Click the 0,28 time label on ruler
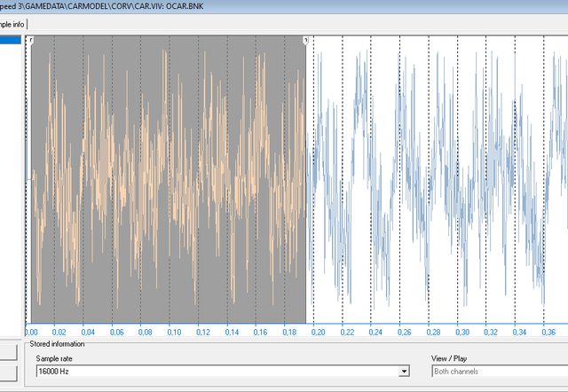This screenshot has height=392, width=568. (x=433, y=332)
